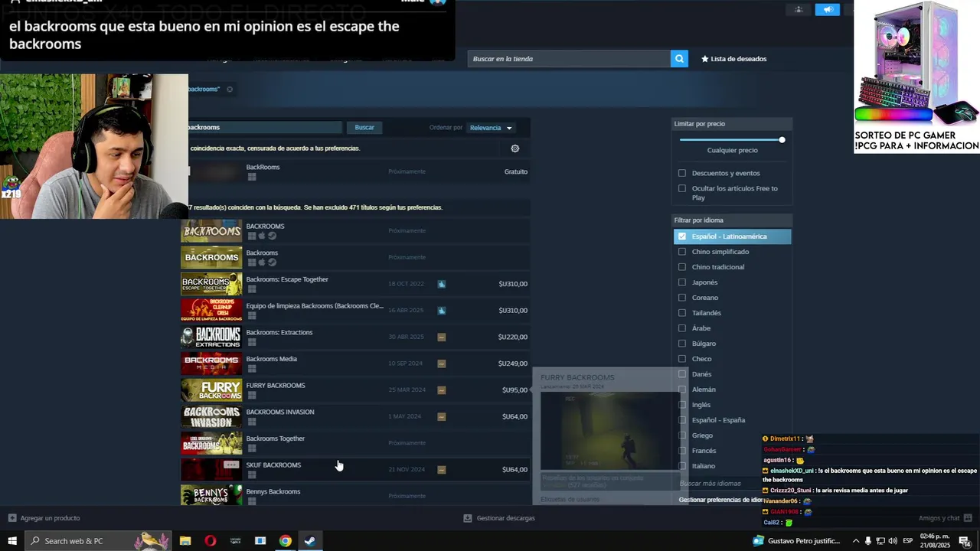Click the Backrooms: Escape Together title
The height and width of the screenshot is (551, 980).
pyautogui.click(x=287, y=279)
